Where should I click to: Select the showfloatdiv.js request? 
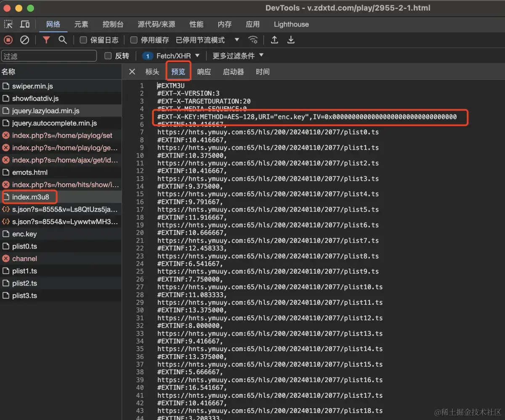pos(61,98)
